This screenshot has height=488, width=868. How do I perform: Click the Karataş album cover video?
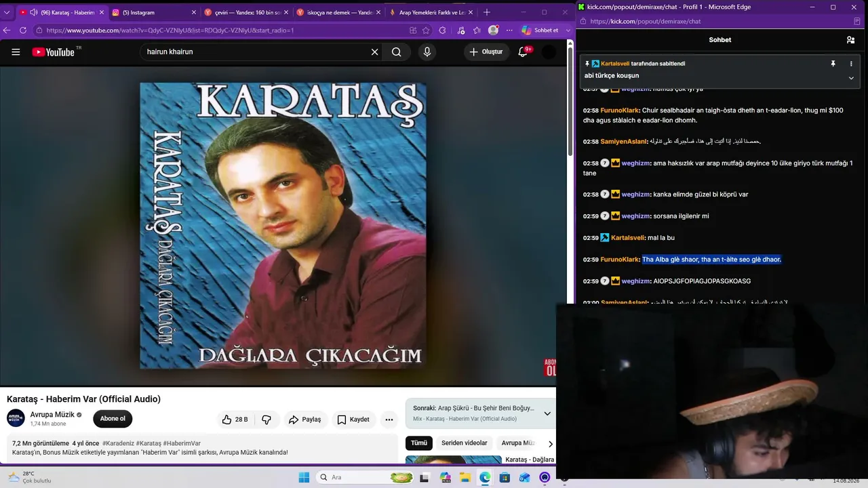(283, 226)
